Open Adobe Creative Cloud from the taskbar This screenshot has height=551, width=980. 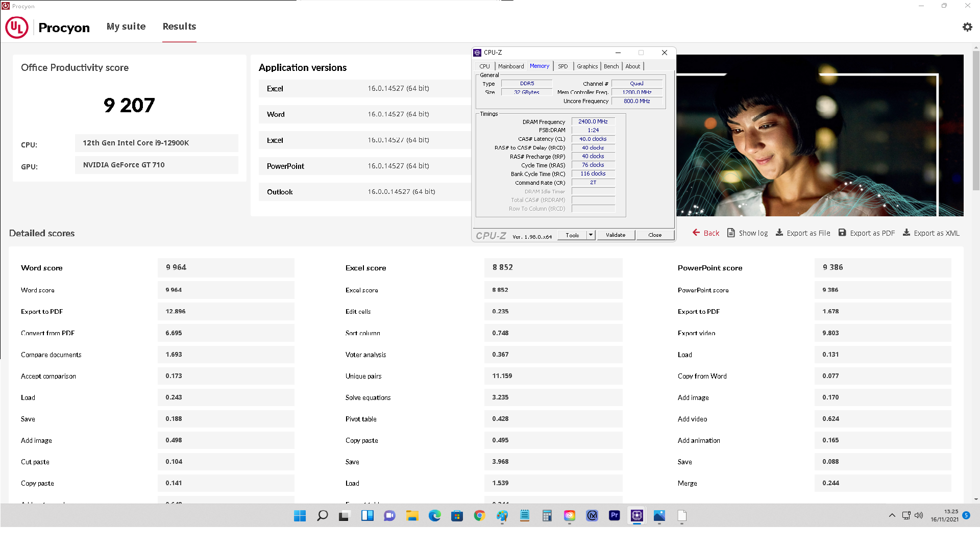[570, 516]
